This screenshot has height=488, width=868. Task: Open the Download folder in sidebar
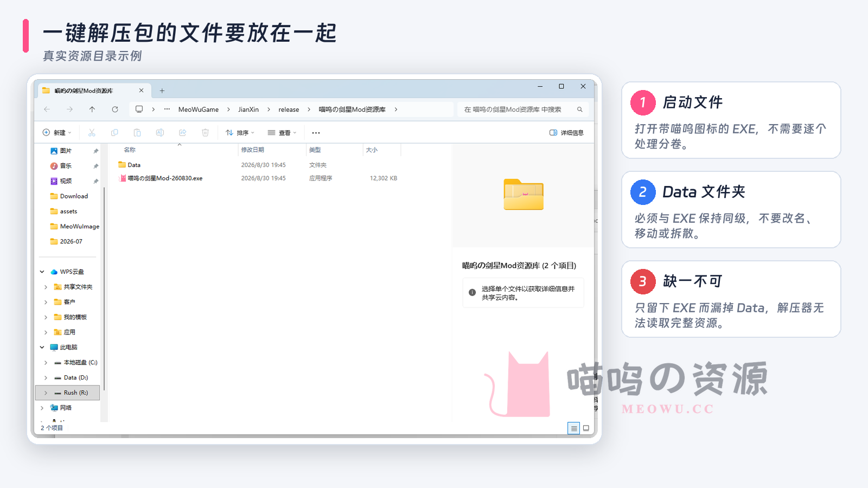coord(68,196)
